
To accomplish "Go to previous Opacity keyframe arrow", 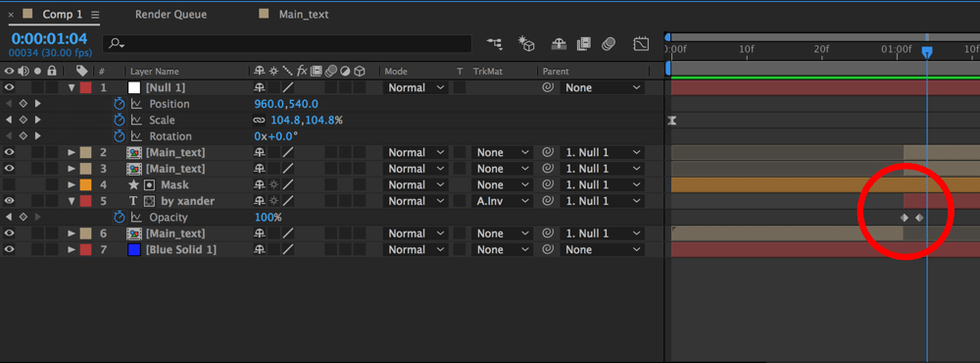I will (x=9, y=217).
